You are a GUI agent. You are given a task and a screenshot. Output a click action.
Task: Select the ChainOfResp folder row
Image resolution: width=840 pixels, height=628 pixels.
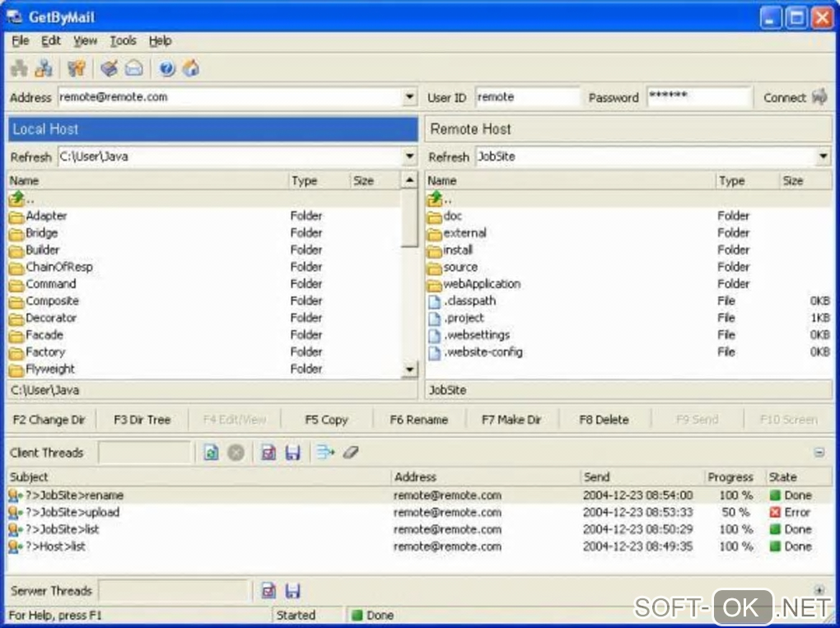coord(203,267)
